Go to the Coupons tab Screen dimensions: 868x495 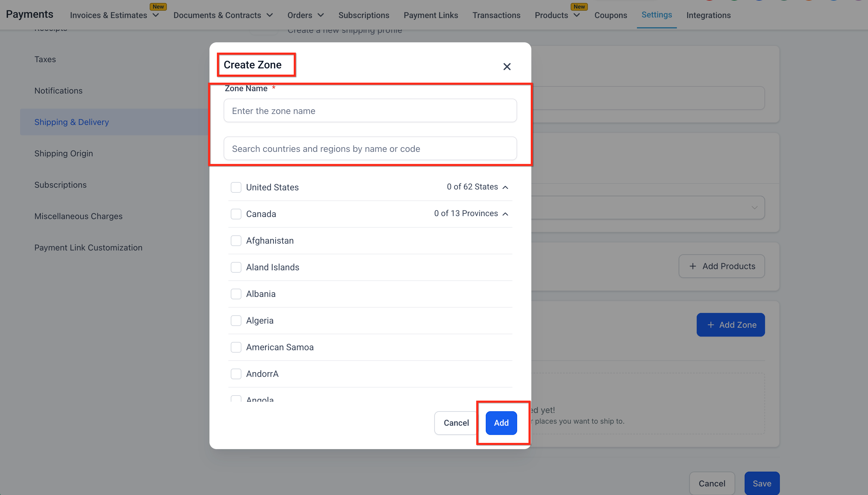pos(611,15)
